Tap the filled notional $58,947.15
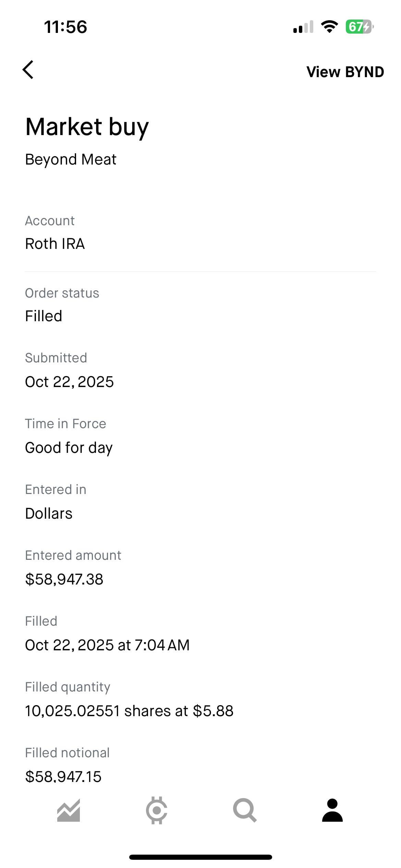This screenshot has height=868, width=401. tap(63, 777)
